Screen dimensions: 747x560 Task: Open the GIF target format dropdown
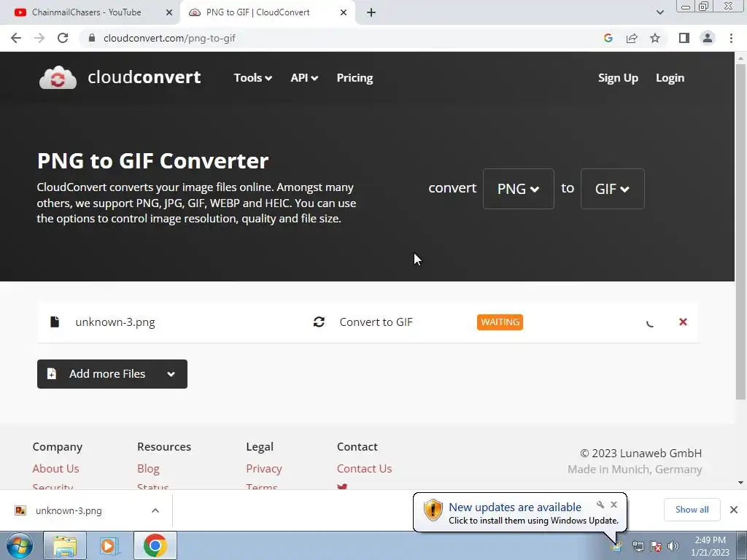point(612,189)
